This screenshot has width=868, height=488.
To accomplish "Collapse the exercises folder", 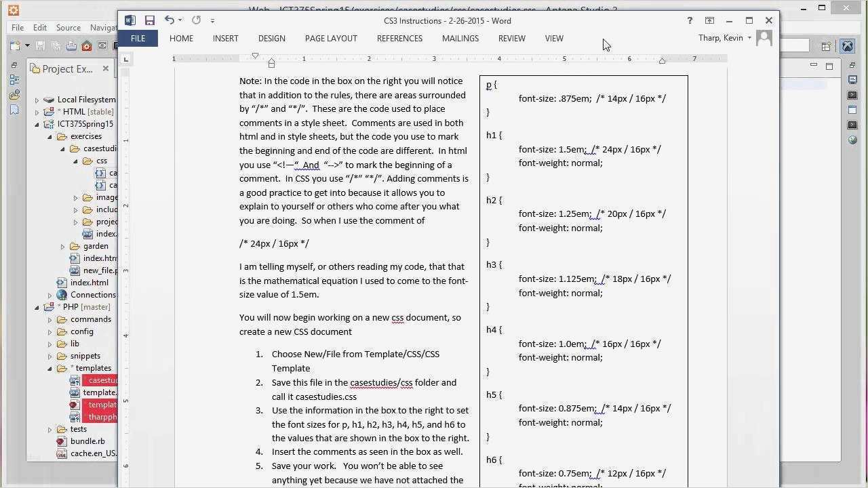I will pos(50,137).
